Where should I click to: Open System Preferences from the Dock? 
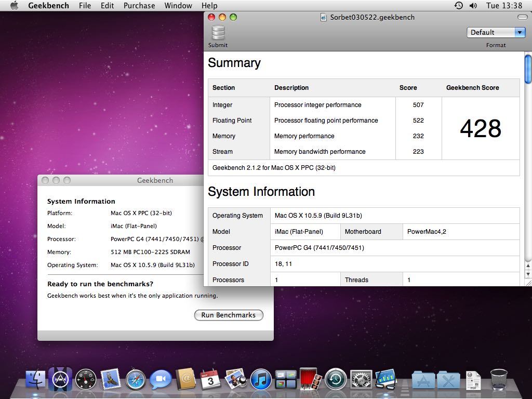pos(361,379)
